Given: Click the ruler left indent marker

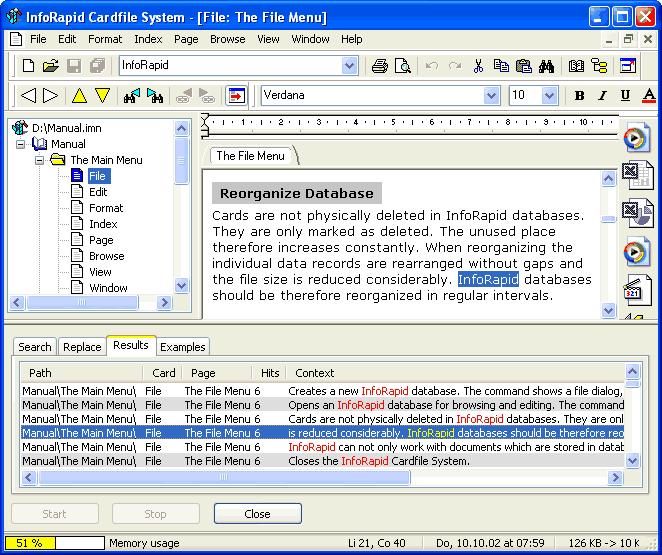Looking at the screenshot, I should [x=205, y=134].
